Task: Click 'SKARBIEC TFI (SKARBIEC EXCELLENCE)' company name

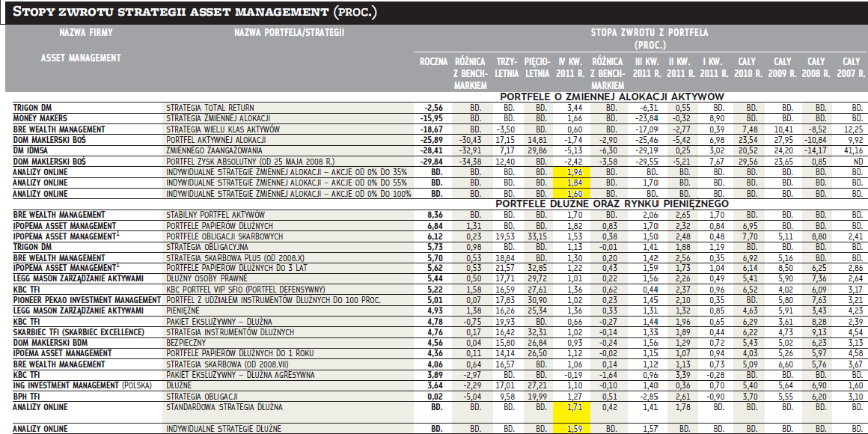Action: pos(79,332)
